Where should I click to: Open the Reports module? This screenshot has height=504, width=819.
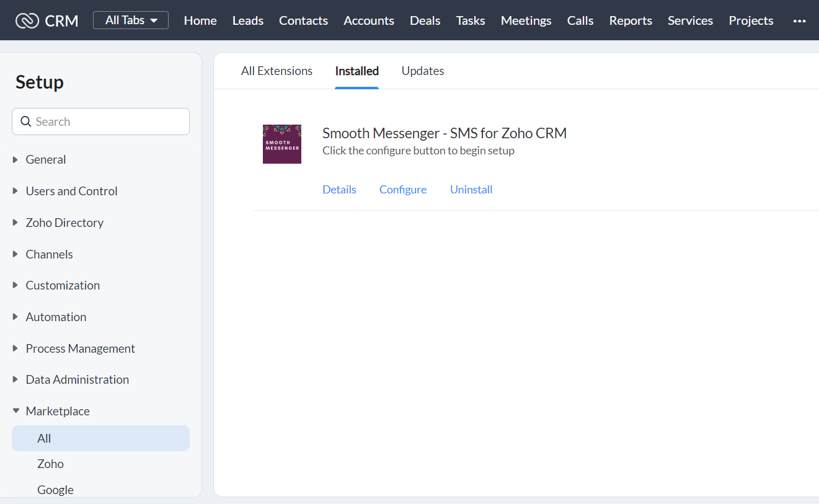tap(631, 20)
